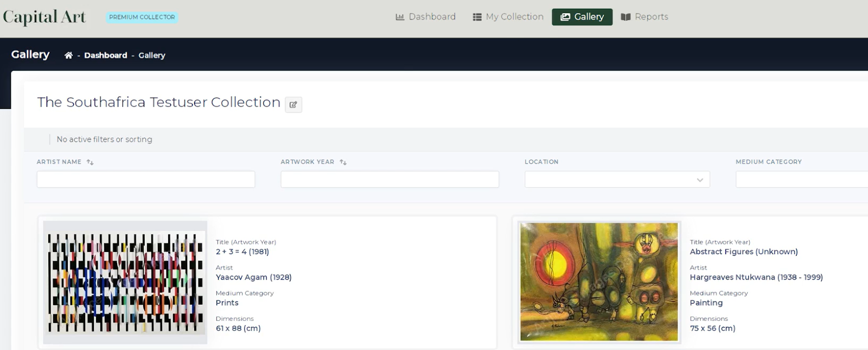Click the 'Painting' medium category text

pos(706,303)
